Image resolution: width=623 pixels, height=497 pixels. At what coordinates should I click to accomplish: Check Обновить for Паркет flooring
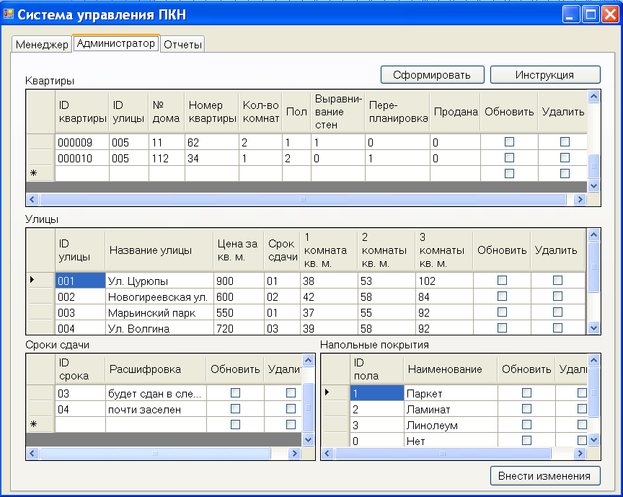click(526, 393)
